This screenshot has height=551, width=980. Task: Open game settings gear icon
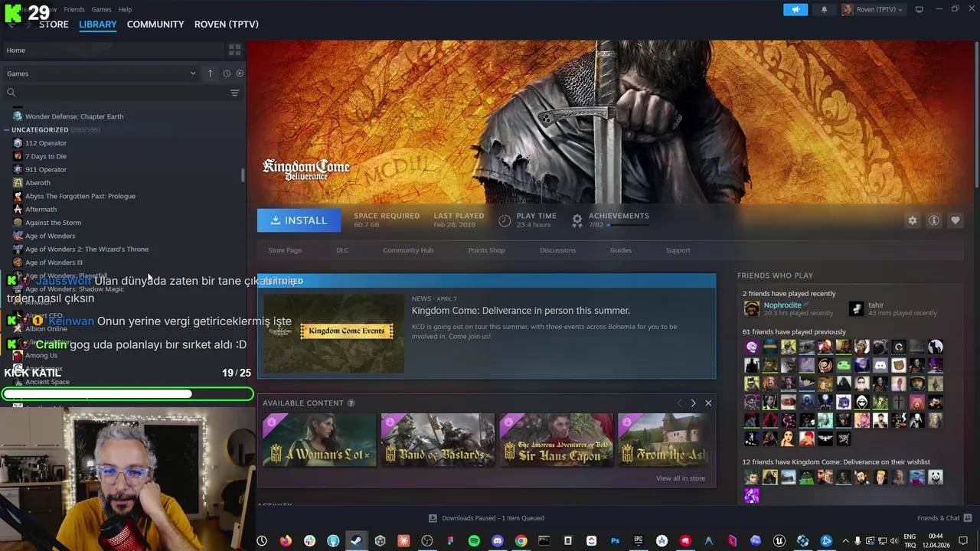[912, 220]
